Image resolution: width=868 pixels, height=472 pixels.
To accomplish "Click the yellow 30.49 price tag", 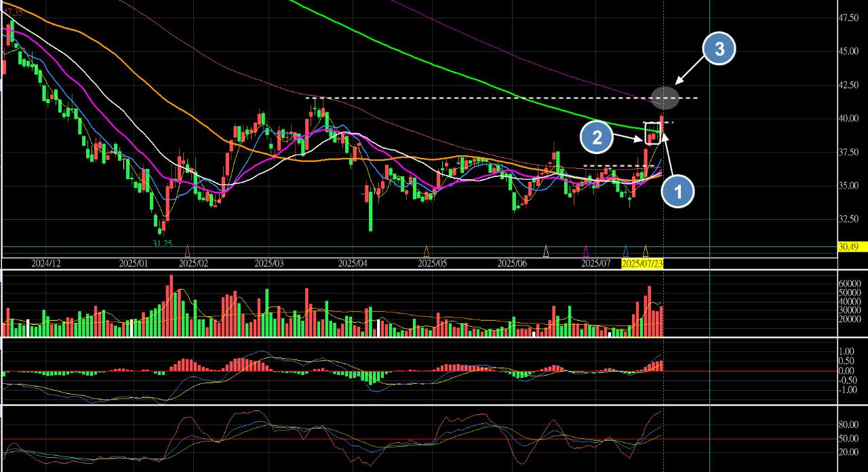I will [852, 247].
